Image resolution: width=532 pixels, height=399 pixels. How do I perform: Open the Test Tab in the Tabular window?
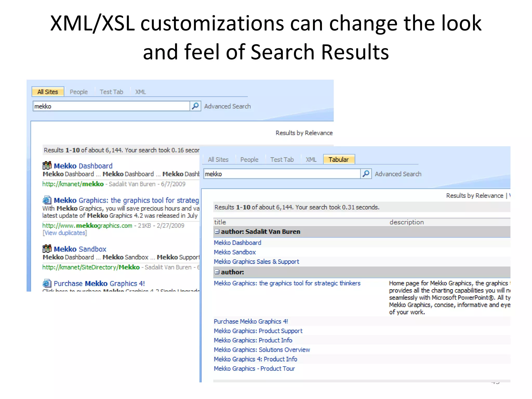coord(282,159)
